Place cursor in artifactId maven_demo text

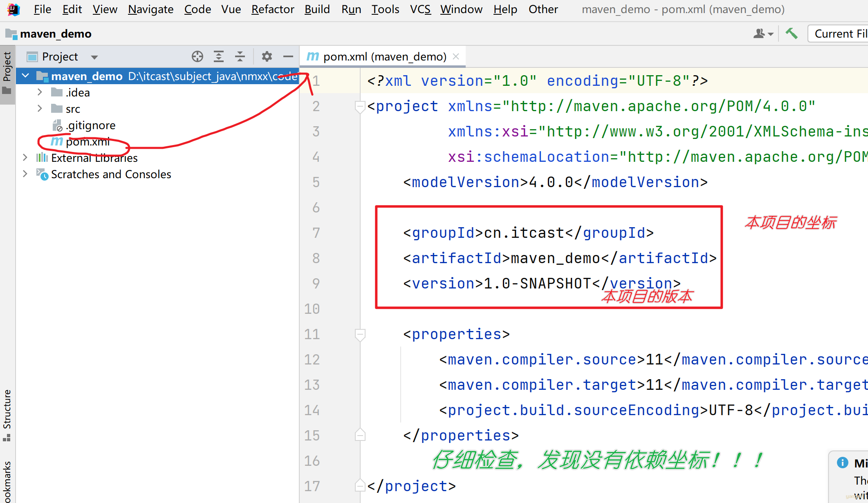tap(555, 258)
